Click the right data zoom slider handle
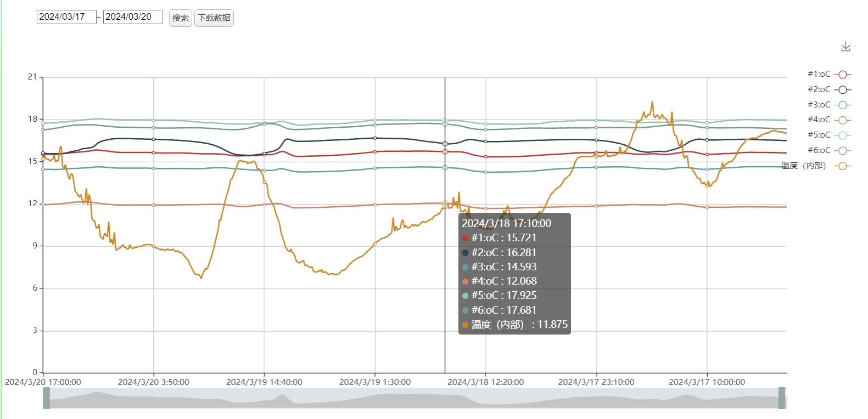868x419 pixels. click(x=782, y=398)
